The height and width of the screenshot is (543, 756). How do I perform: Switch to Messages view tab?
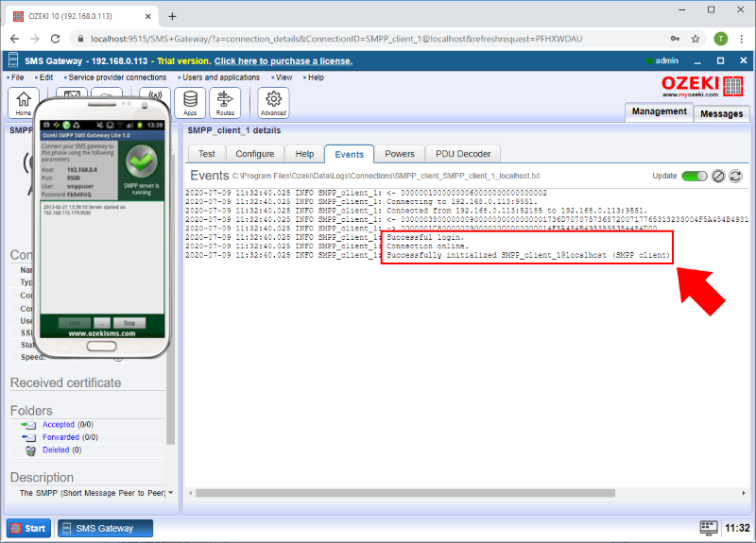(721, 113)
